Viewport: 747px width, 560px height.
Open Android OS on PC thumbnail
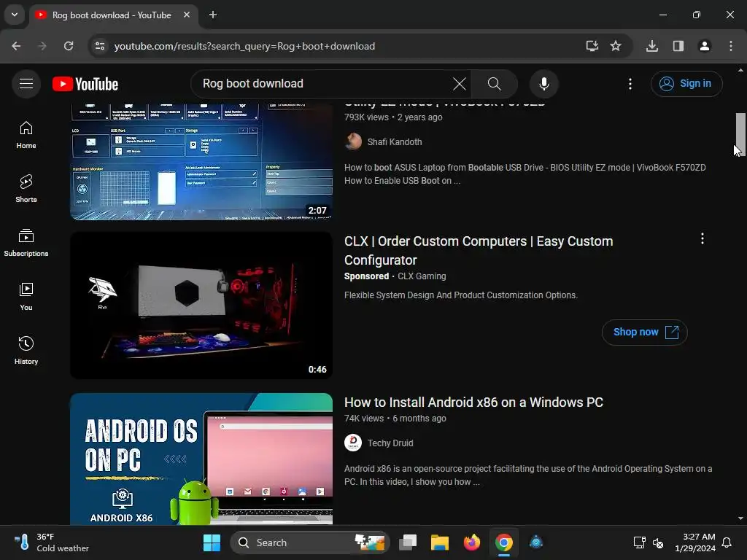[x=201, y=459]
